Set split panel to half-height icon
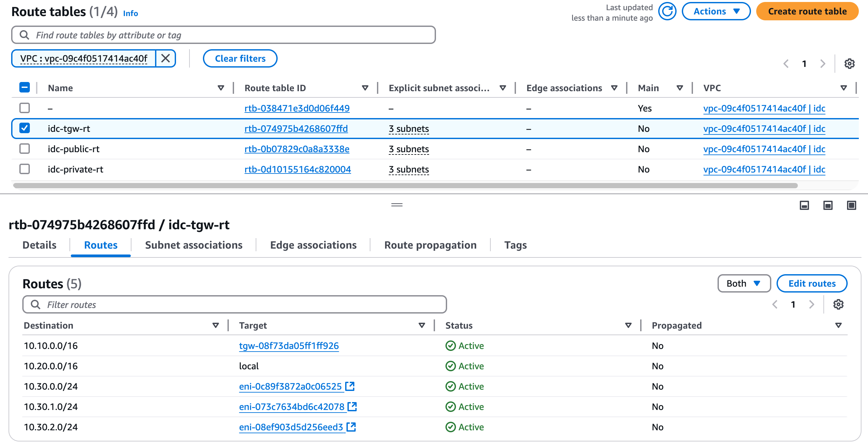This screenshot has height=448, width=868. 828,205
